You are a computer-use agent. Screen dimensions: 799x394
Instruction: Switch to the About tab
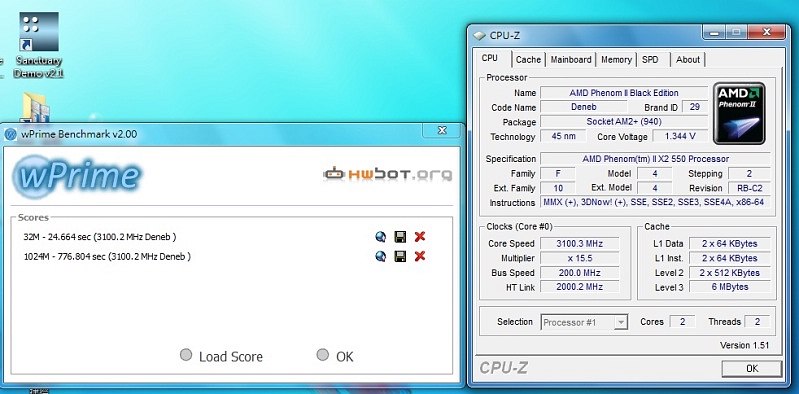click(687, 60)
